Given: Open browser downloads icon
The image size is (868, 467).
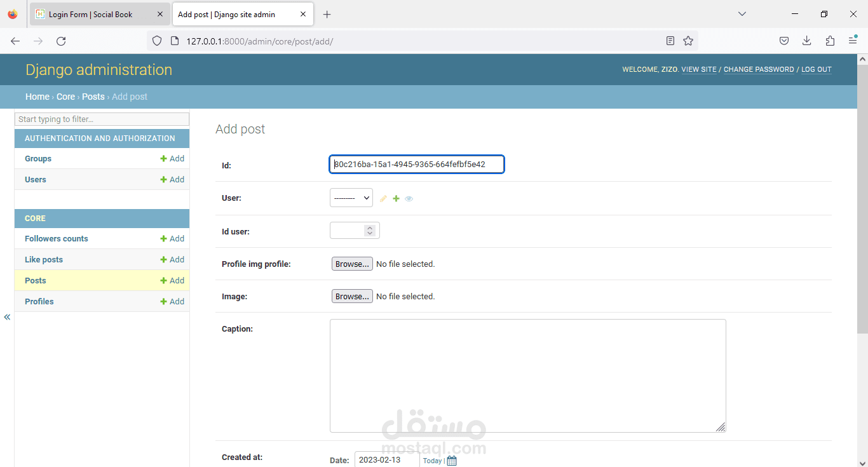Looking at the screenshot, I should point(806,41).
